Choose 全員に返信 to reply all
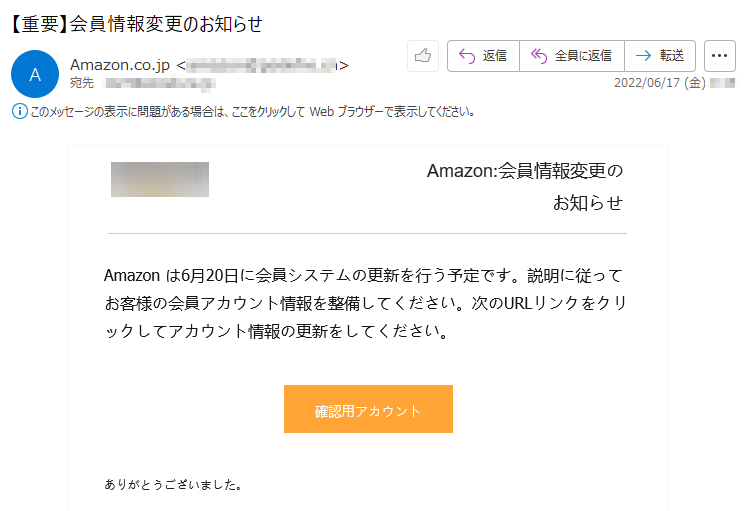This screenshot has height=511, width=753. tap(572, 56)
